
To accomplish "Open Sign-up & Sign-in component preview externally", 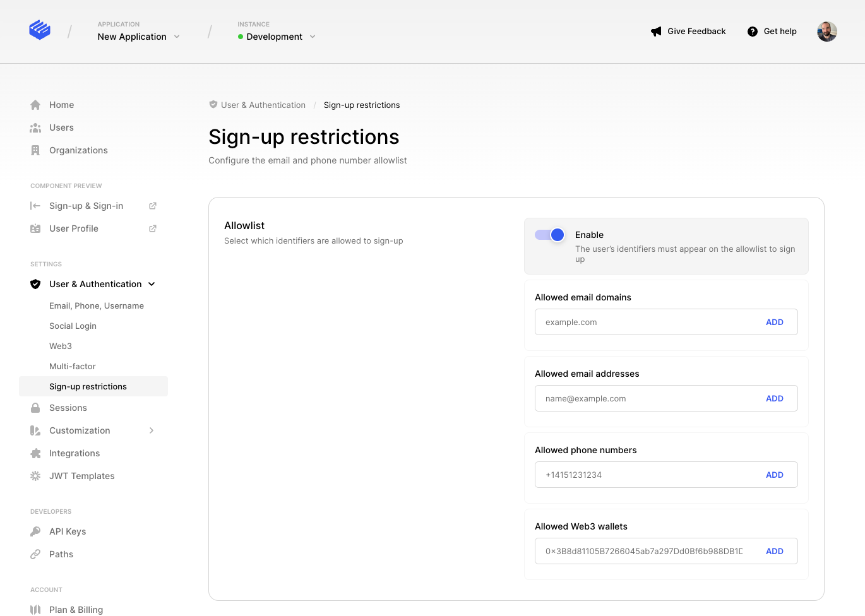I will [x=152, y=206].
